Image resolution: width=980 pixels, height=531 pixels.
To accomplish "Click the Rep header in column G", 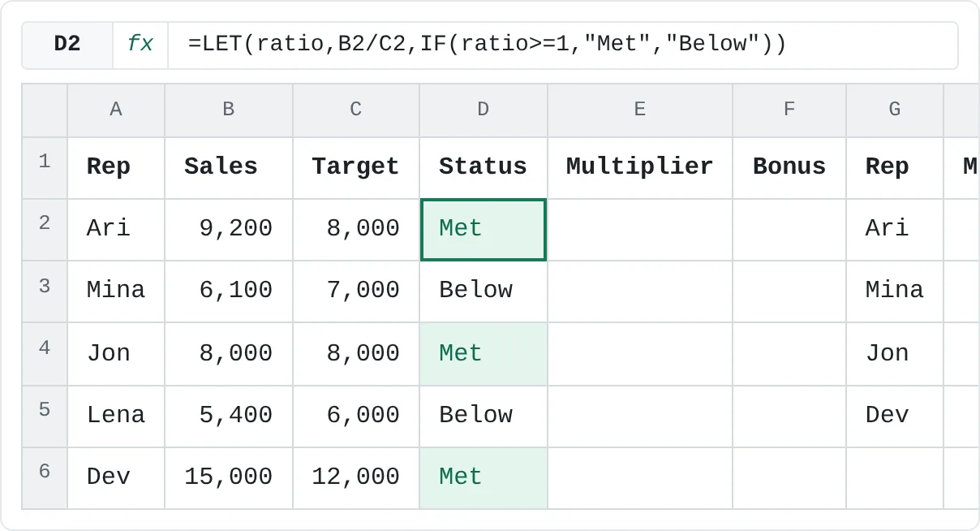I will coord(895,167).
